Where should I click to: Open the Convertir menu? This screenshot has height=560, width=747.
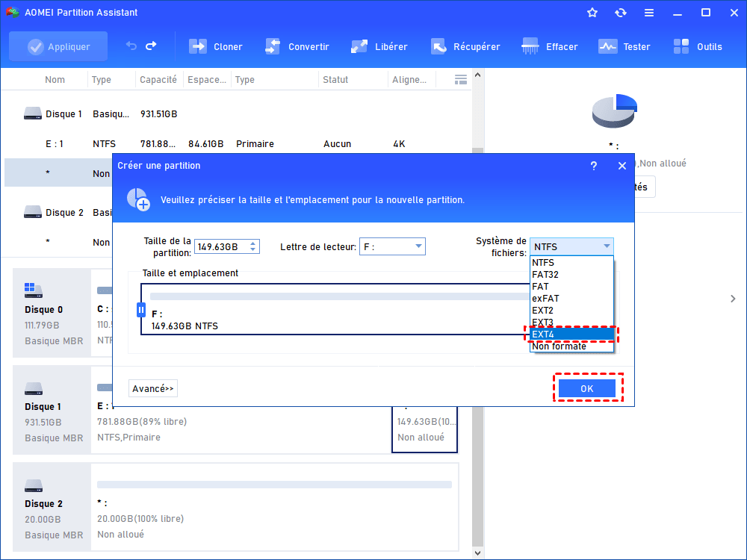[297, 46]
